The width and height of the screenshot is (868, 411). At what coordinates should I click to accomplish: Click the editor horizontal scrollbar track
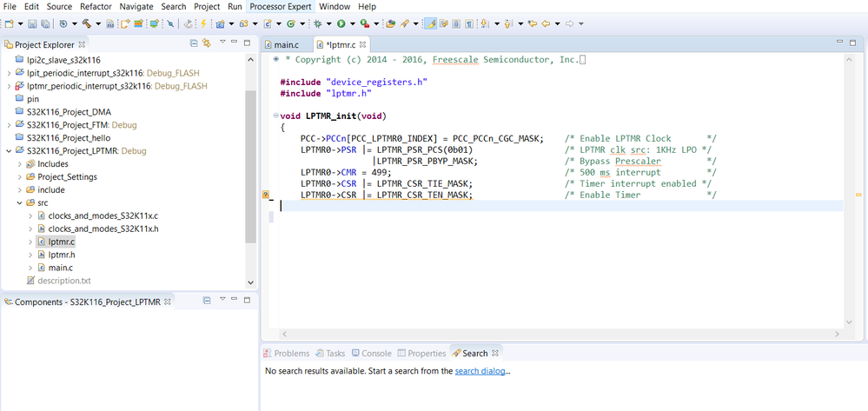pyautogui.click(x=556, y=333)
